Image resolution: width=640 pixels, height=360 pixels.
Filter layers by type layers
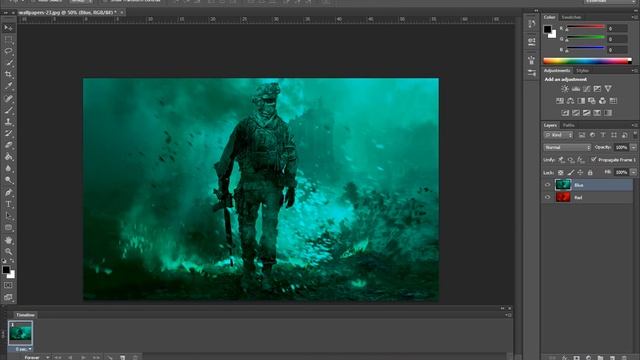tap(603, 135)
